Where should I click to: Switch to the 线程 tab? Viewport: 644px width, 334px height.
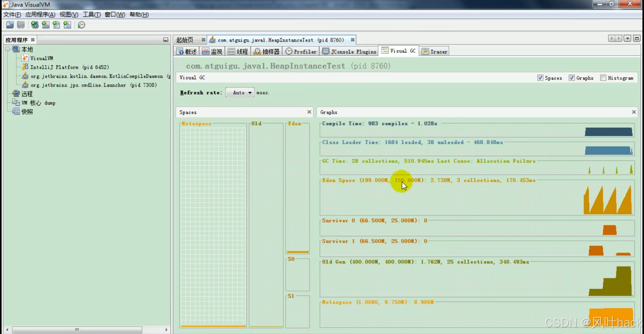tap(238, 51)
